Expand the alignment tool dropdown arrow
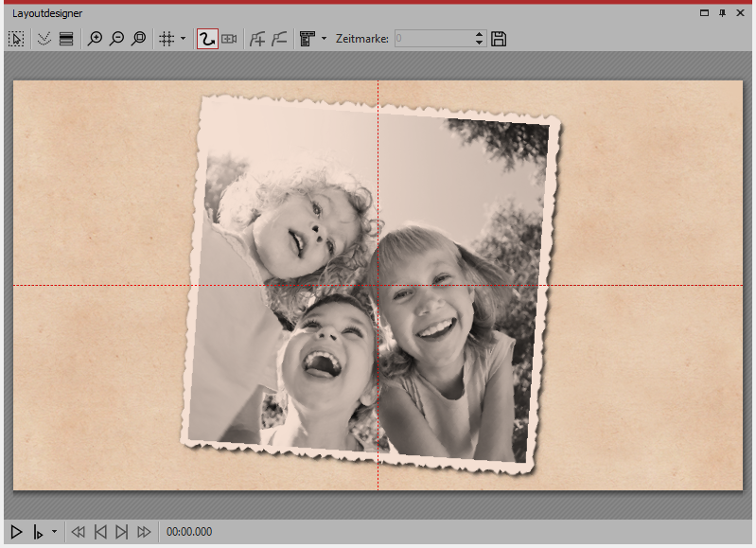Image resolution: width=756 pixels, height=548 pixels. coord(325,39)
